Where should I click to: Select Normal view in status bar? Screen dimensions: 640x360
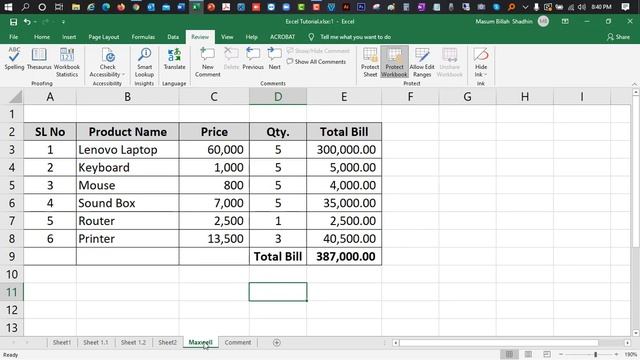coord(509,354)
